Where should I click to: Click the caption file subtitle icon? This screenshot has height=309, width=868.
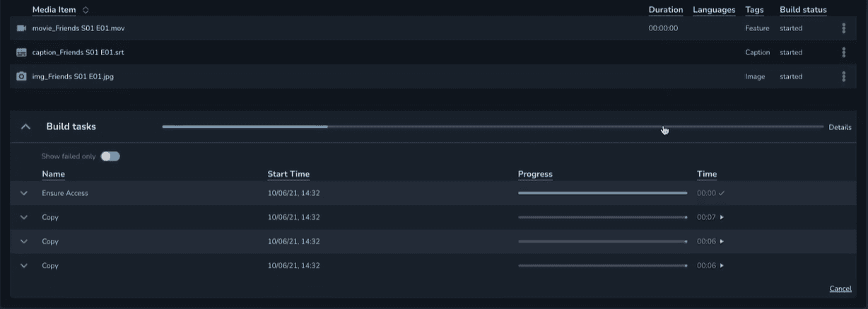click(21, 52)
